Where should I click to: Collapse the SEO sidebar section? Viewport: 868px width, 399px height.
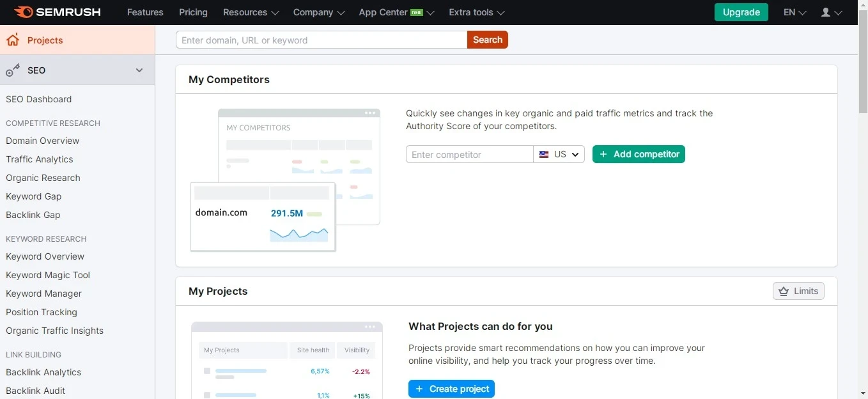[139, 70]
